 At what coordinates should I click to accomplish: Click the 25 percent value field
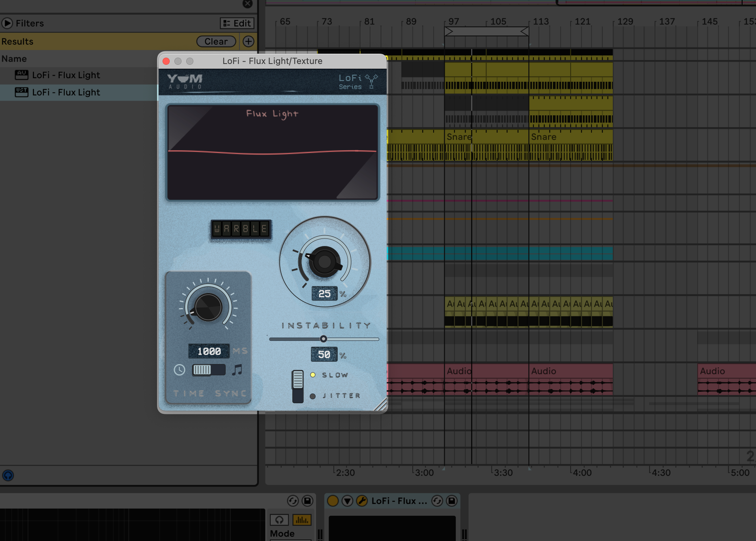tap(324, 293)
